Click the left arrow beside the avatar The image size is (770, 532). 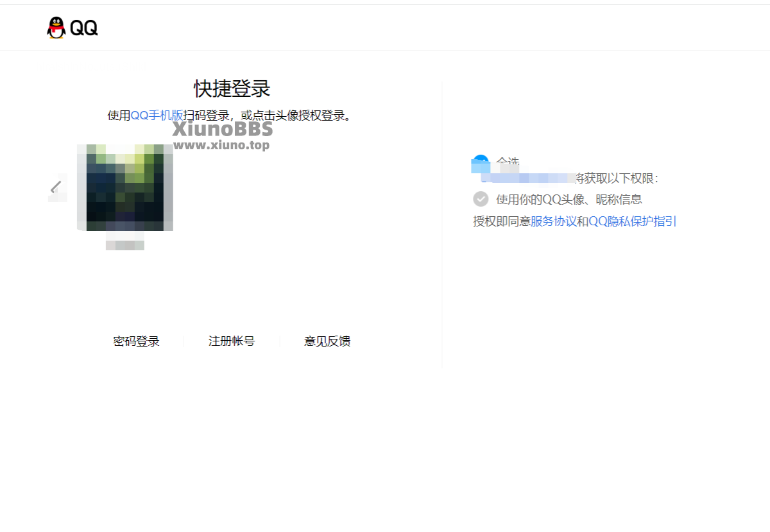(x=57, y=187)
